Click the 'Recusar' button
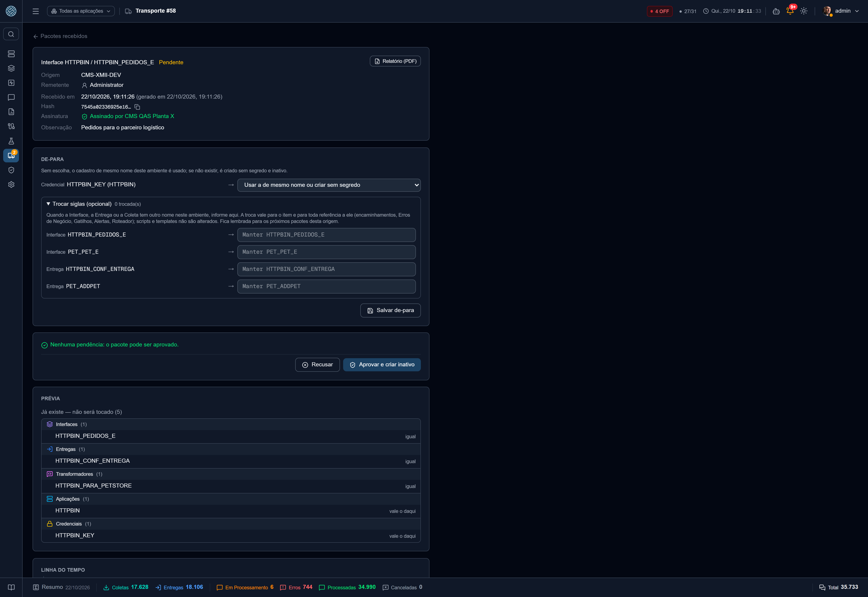The image size is (868, 597). point(317,365)
